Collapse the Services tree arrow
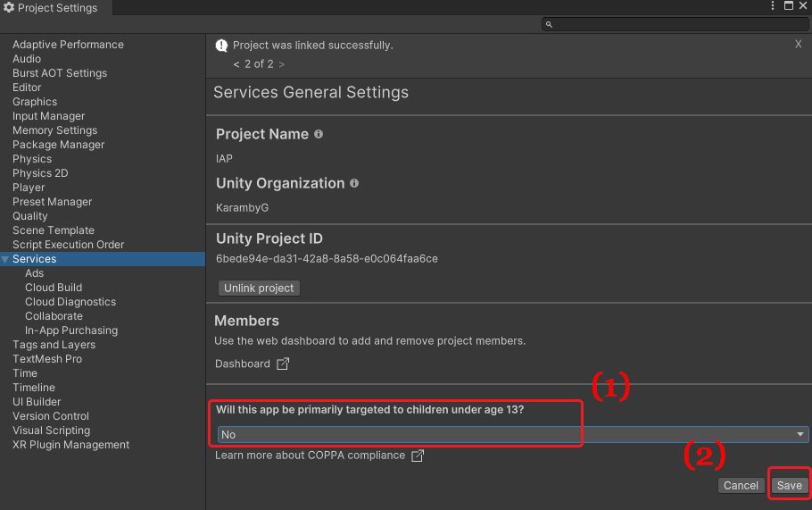 pos(5,259)
